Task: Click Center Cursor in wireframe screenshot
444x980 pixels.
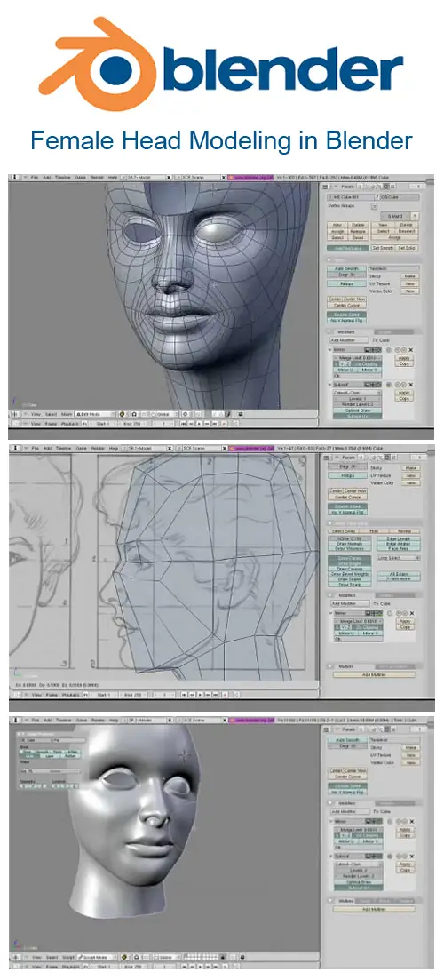Action: tap(346, 305)
